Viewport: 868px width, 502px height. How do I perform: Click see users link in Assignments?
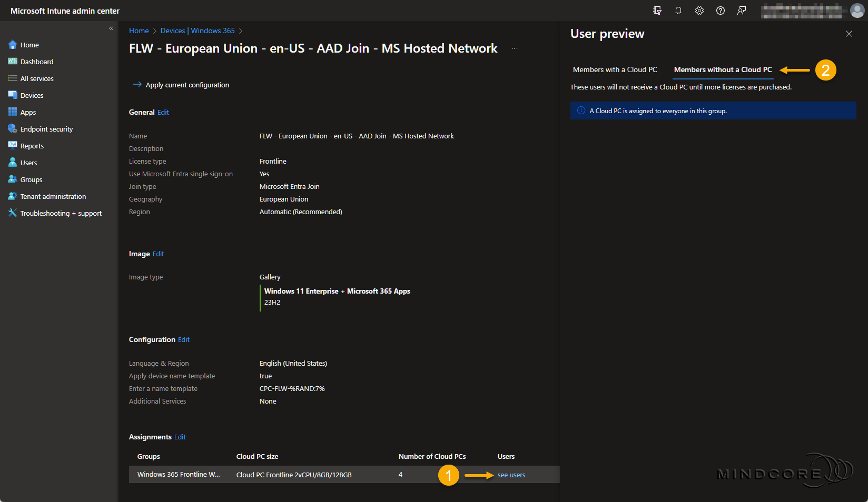click(x=511, y=475)
